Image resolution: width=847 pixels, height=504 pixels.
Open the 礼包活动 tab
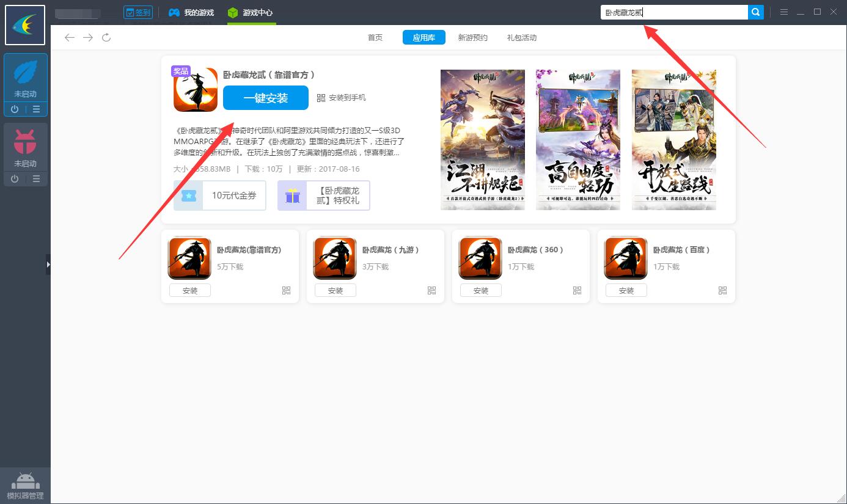522,38
